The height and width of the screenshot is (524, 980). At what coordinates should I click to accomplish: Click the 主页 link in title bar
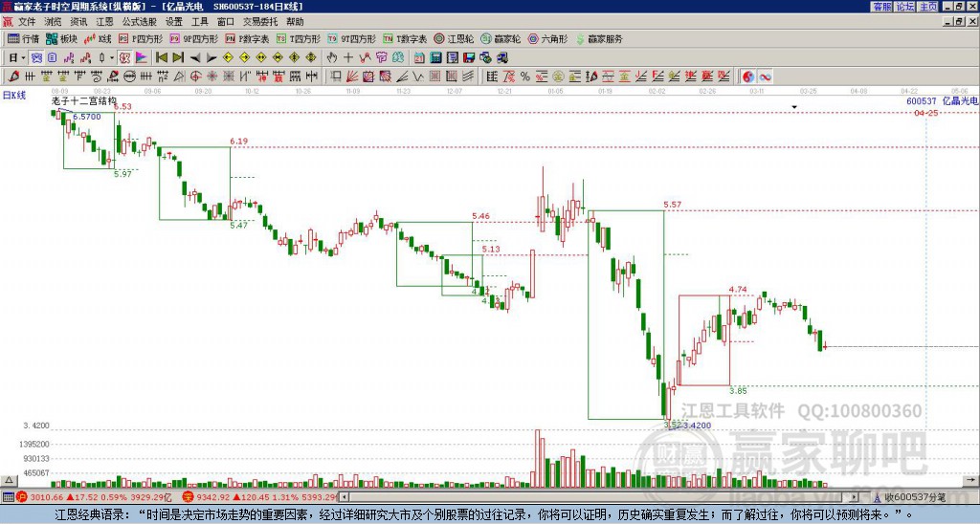click(x=927, y=7)
